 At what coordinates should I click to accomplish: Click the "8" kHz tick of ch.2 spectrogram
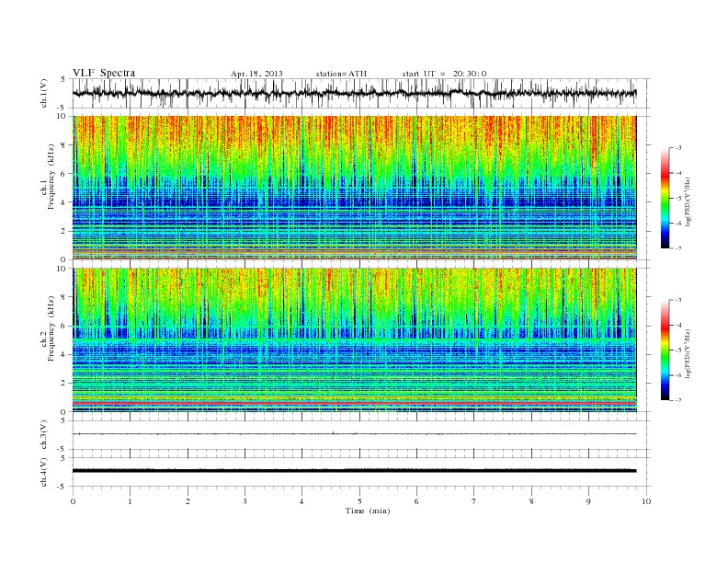[x=64, y=297]
